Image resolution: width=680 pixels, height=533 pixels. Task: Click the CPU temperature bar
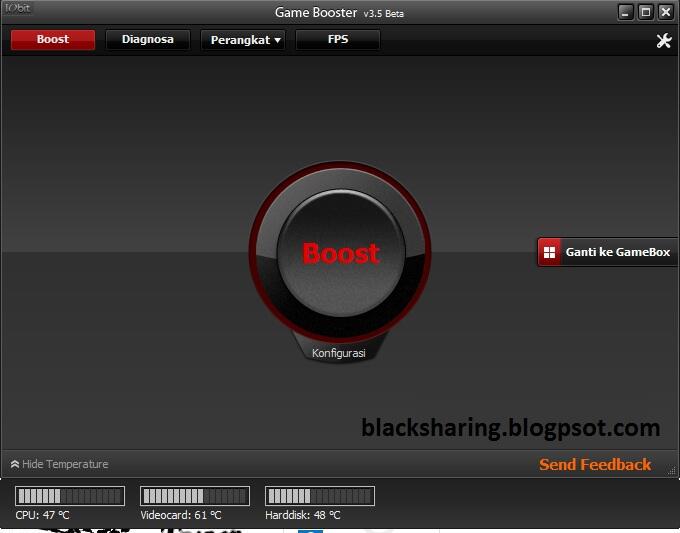tap(70, 496)
